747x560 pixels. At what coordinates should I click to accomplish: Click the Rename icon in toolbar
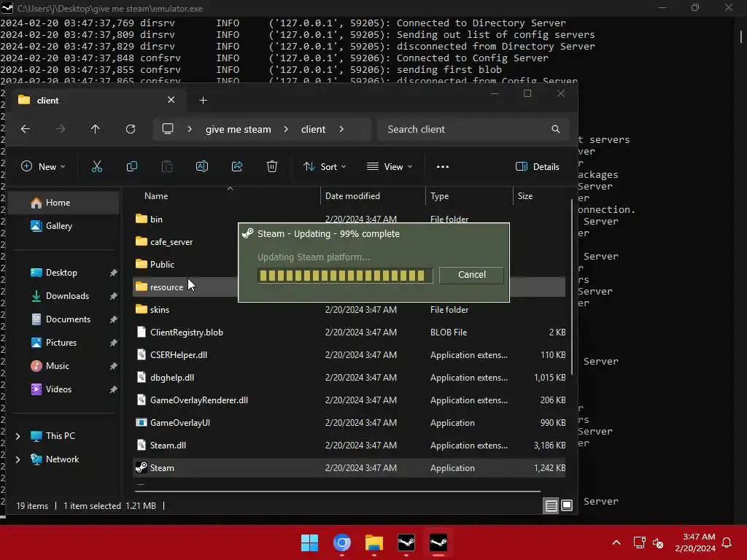point(202,167)
